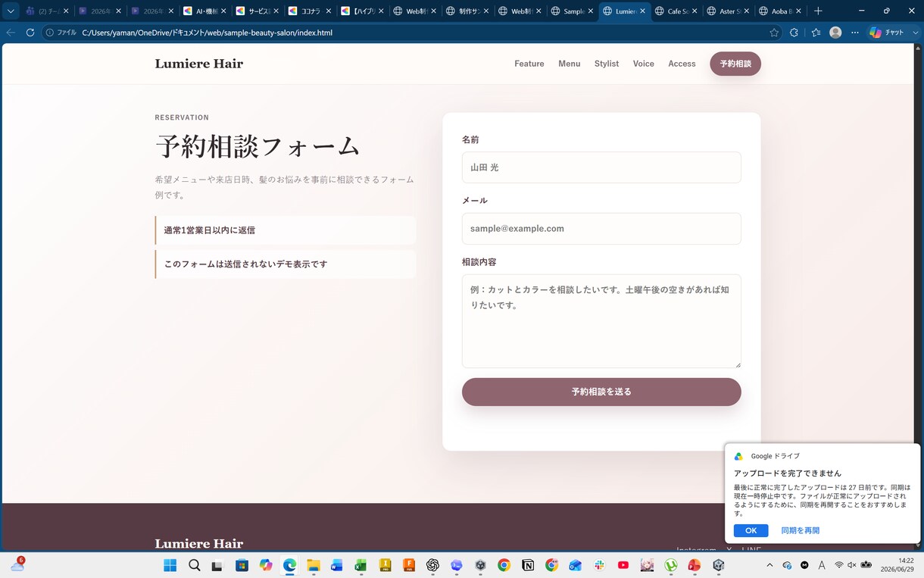
Task: Click the browser back arrow
Action: tap(11, 33)
